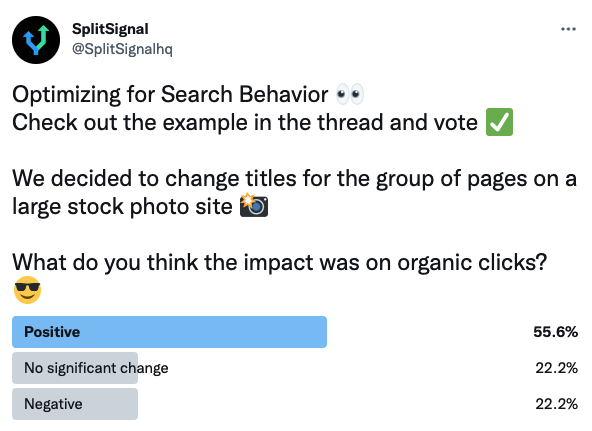Click the impact on organic clicks question
This screenshot has width=592, height=431.
(x=280, y=262)
